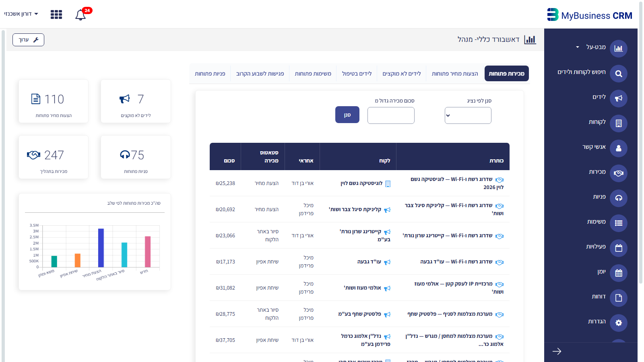The image size is (644, 362).
Task: Open Leads megaphone icon in sidebar
Action: [x=619, y=99]
